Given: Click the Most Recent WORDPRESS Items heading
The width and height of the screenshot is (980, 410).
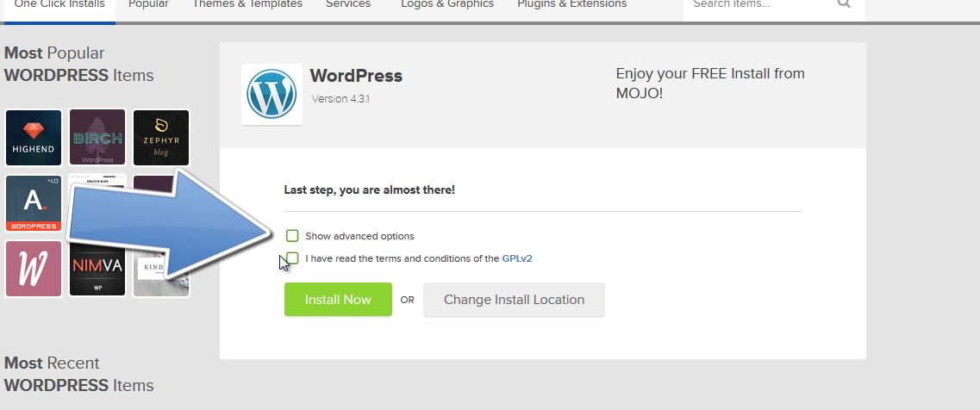Looking at the screenshot, I should pyautogui.click(x=78, y=375).
